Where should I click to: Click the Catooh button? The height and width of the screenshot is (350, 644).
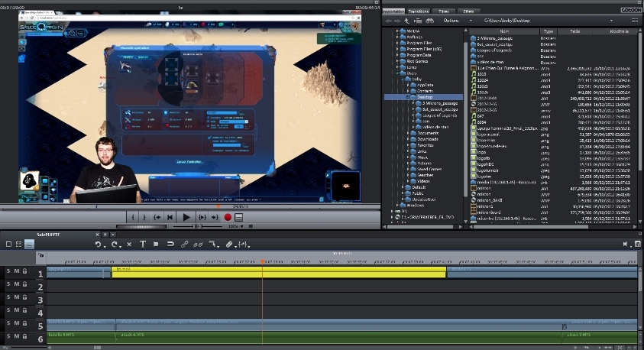(x=631, y=10)
